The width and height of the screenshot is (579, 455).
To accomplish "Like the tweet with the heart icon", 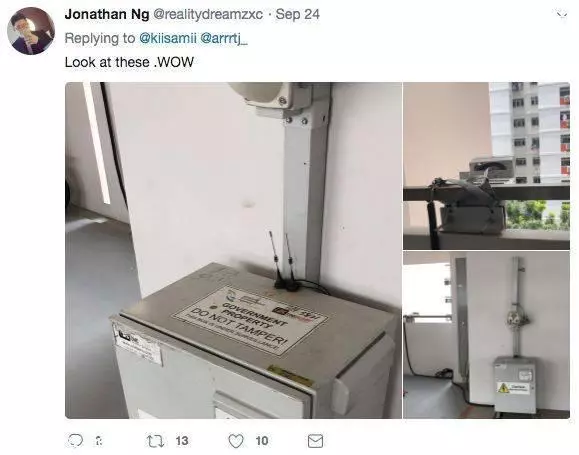I will (x=236, y=441).
